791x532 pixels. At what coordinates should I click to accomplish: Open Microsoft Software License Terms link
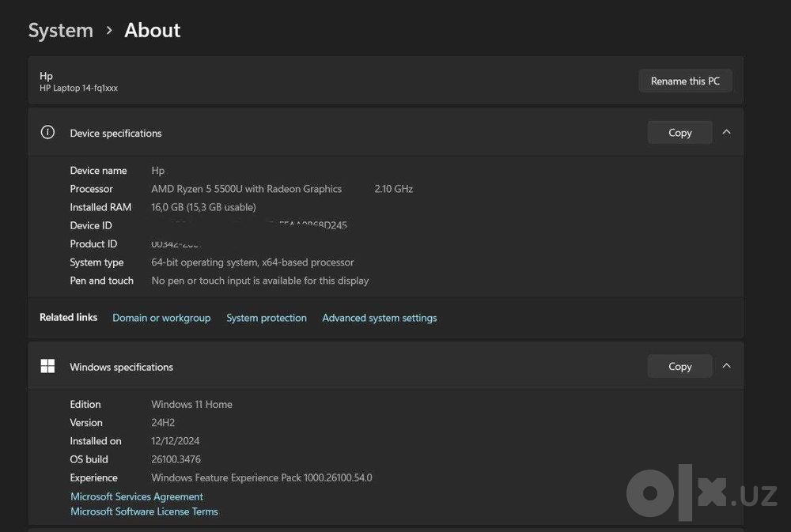(x=144, y=511)
